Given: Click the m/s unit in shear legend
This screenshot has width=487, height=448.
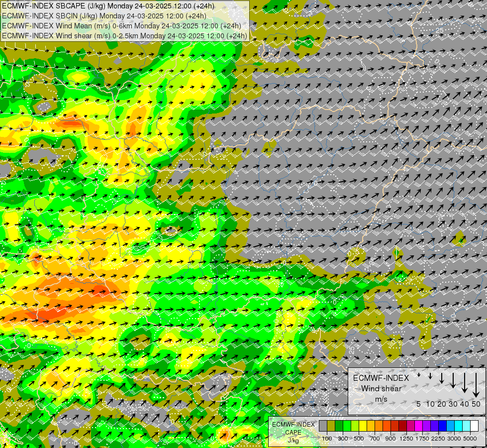Looking at the screenshot, I should coord(381,399).
